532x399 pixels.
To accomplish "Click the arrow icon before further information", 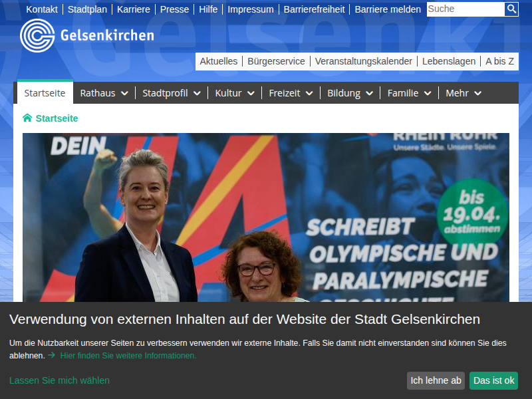I will pyautogui.click(x=52, y=355).
